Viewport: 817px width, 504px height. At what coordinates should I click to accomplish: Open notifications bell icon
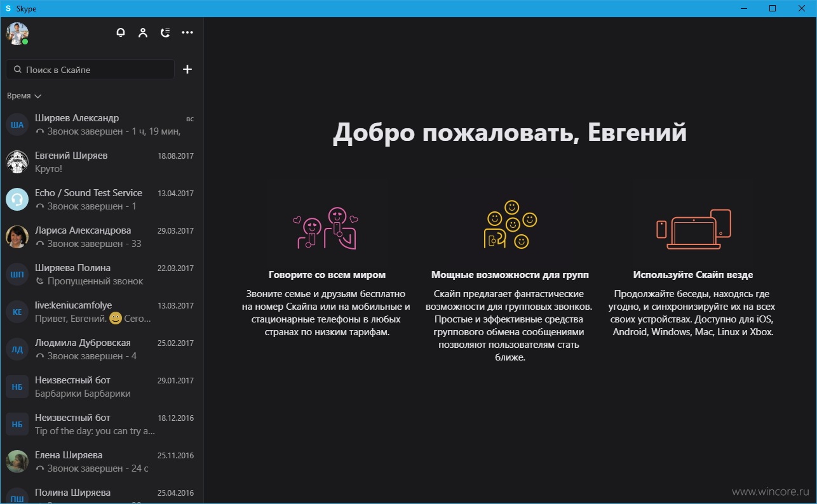pos(121,32)
